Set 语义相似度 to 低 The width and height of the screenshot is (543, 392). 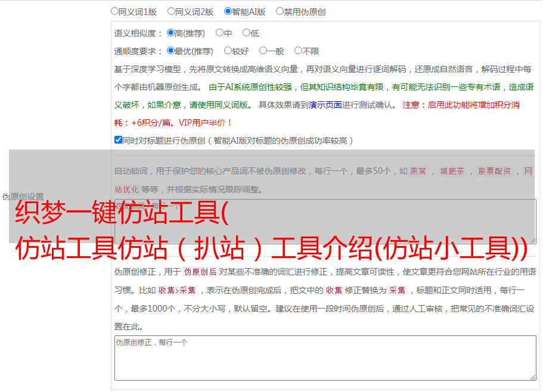(246, 33)
